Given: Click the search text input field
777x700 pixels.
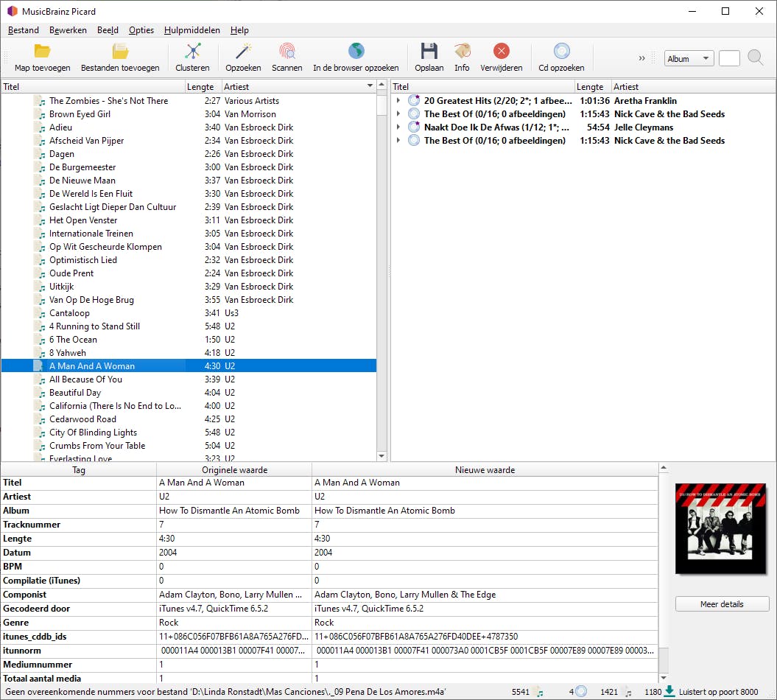Looking at the screenshot, I should (729, 58).
